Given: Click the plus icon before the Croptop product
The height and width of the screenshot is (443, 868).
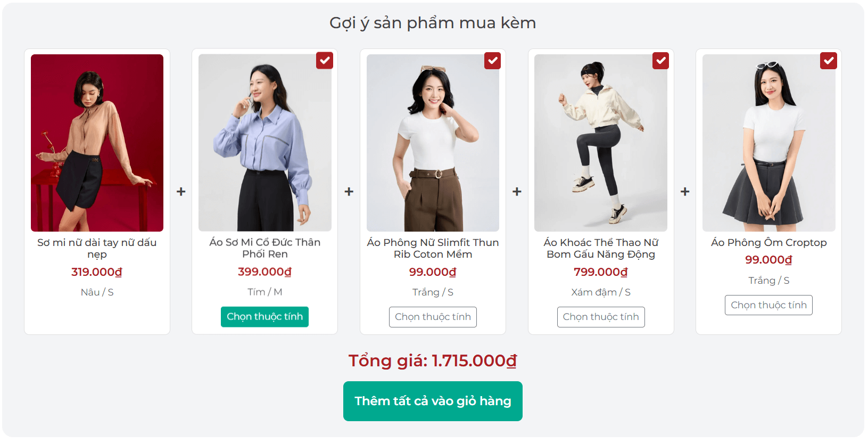Looking at the screenshot, I should tap(685, 191).
